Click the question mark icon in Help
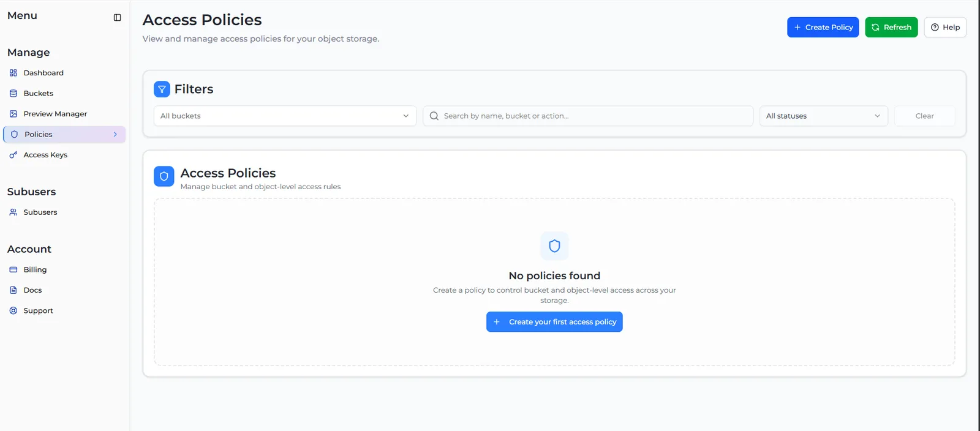The height and width of the screenshot is (431, 980). 935,27
